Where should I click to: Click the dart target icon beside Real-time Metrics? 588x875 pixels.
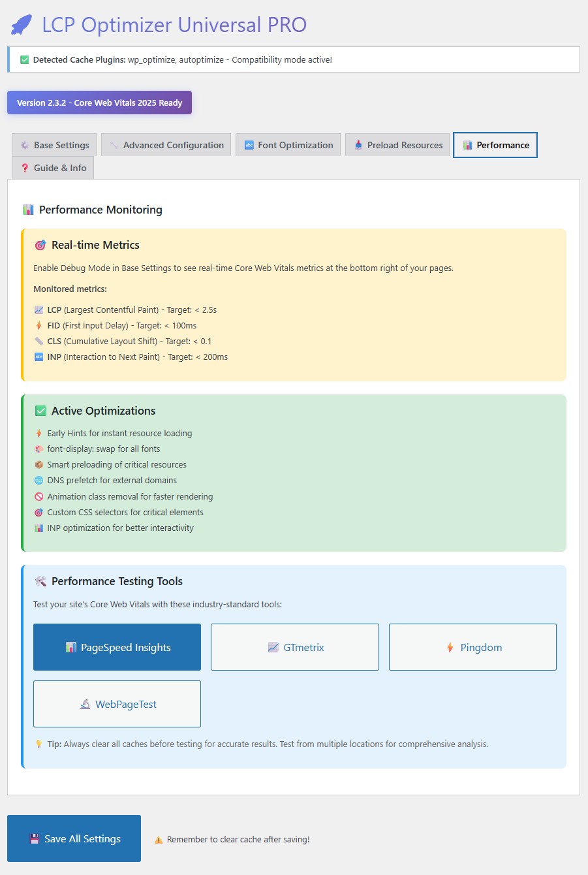[x=41, y=245]
